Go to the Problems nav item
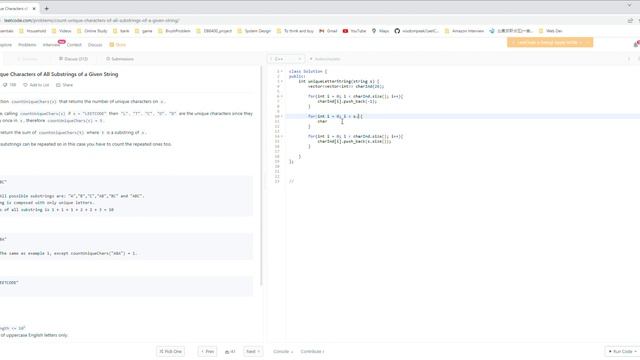This screenshot has height=360, width=640. (27, 45)
